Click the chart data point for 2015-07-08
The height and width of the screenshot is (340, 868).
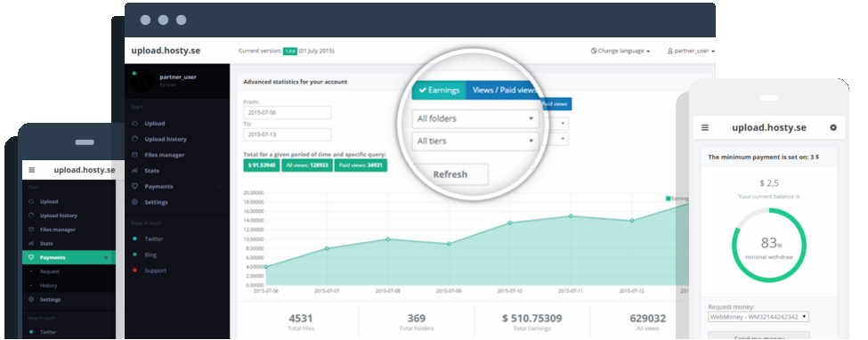point(387,239)
